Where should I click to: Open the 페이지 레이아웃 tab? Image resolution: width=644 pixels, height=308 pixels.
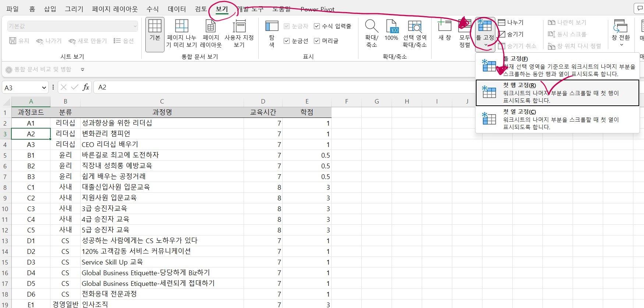click(115, 9)
